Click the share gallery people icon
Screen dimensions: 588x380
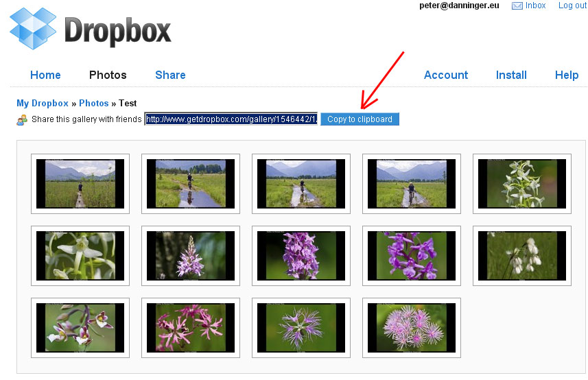coord(22,119)
